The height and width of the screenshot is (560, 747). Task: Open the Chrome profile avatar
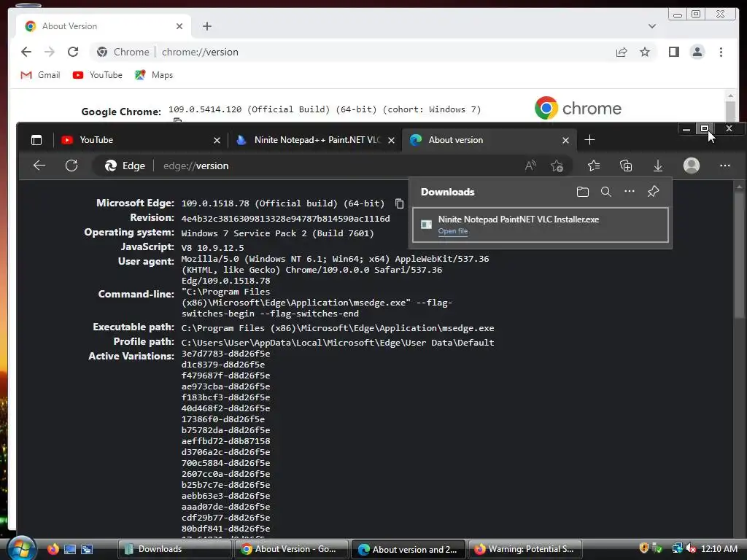697,52
